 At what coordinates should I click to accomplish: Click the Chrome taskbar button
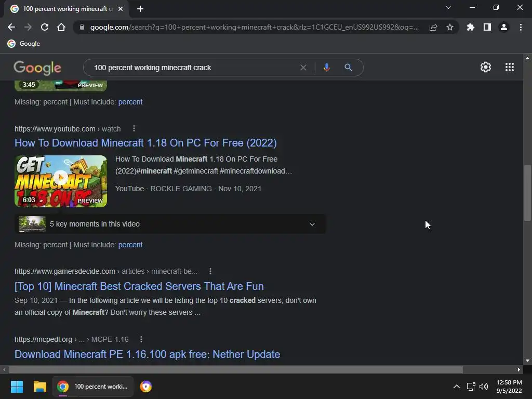(x=93, y=387)
